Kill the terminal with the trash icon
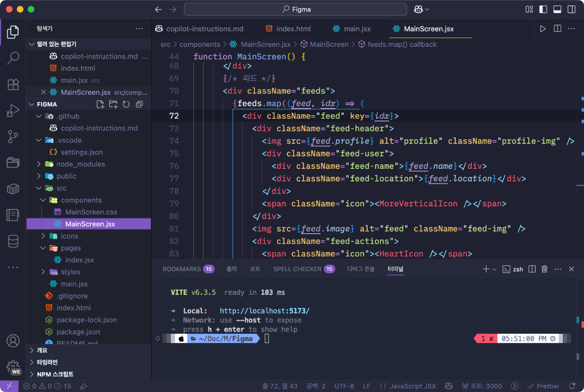This screenshot has width=584, height=392. click(x=544, y=269)
